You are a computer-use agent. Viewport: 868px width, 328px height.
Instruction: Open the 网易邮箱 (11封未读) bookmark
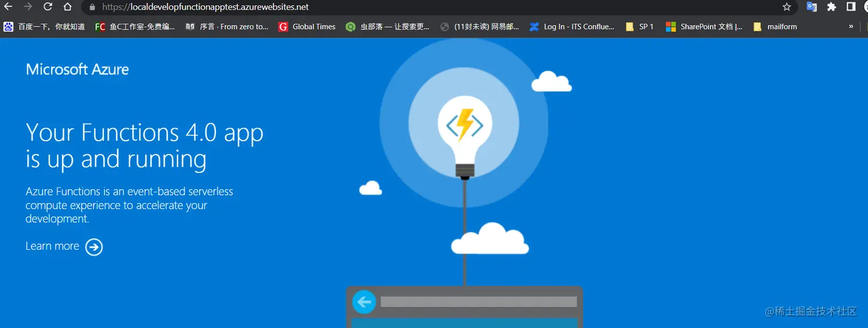[479, 26]
